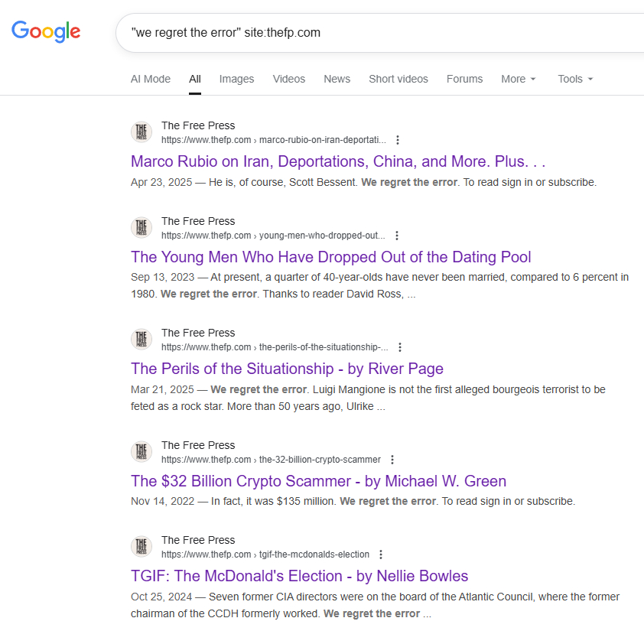Open "The Young Men Who Have Dropped Out" link
Screen dimensions: 644x644
click(330, 257)
